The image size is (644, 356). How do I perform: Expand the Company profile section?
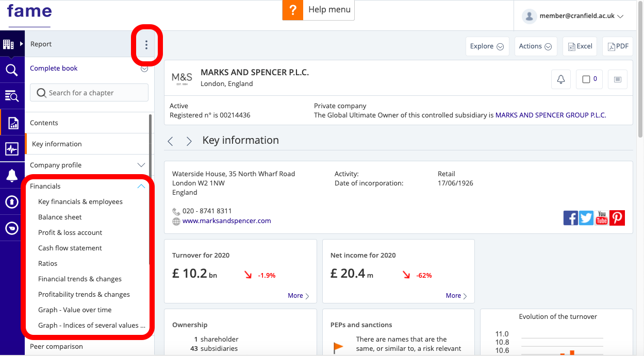click(141, 165)
